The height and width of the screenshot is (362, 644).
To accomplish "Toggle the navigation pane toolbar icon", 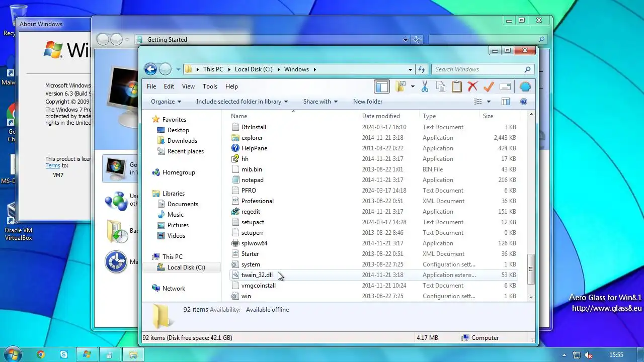I will 382,86.
